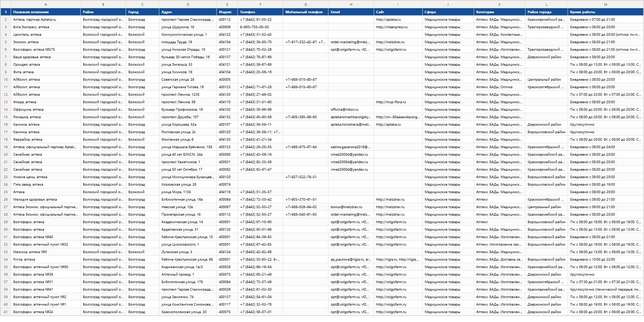Select entire column E via its letter

pyautogui.click(x=227, y=4)
